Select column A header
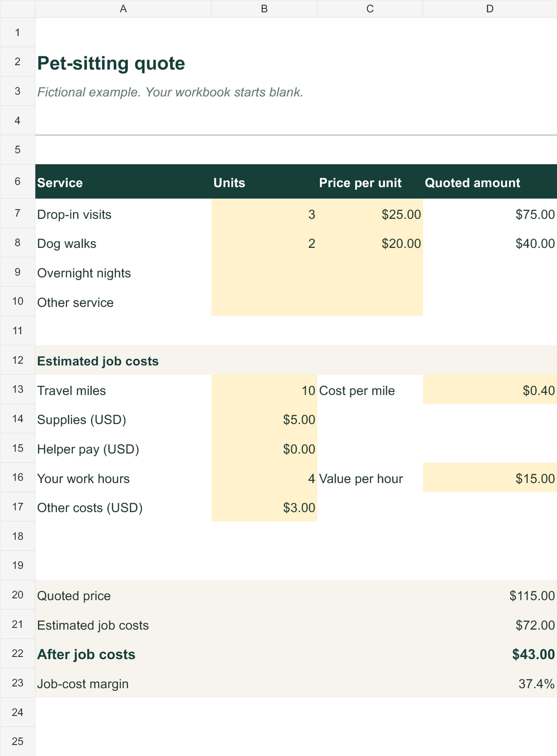Viewport: 557px width, 756px height. tap(123, 9)
